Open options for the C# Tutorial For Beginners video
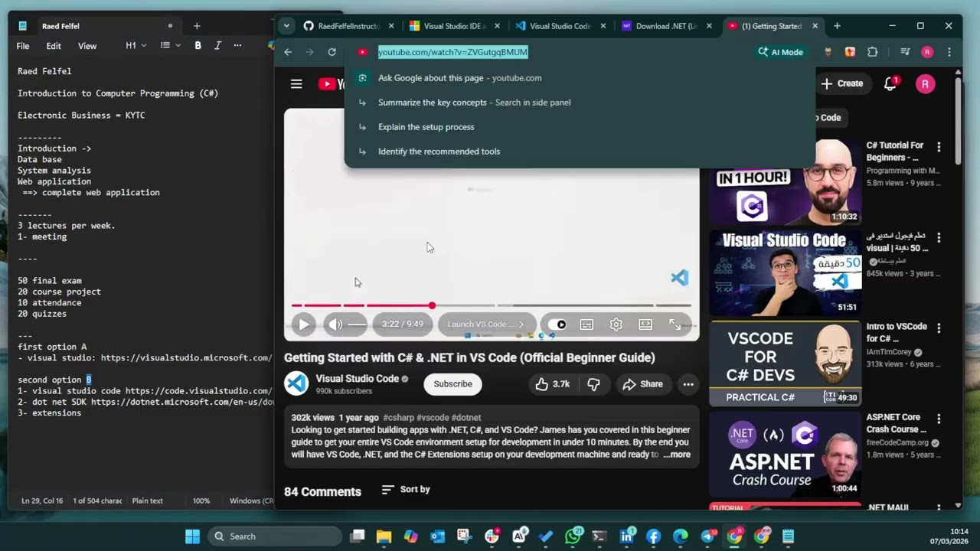Image resolution: width=980 pixels, height=551 pixels. (939, 147)
